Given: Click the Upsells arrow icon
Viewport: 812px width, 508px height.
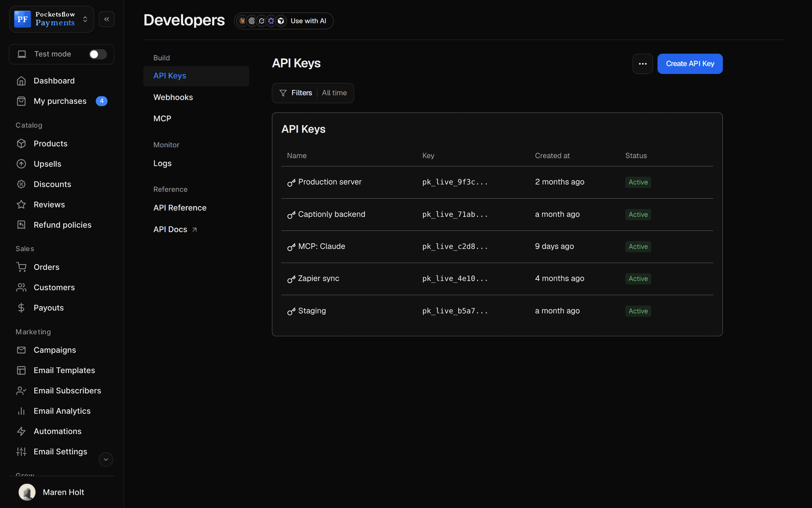Looking at the screenshot, I should point(21,164).
